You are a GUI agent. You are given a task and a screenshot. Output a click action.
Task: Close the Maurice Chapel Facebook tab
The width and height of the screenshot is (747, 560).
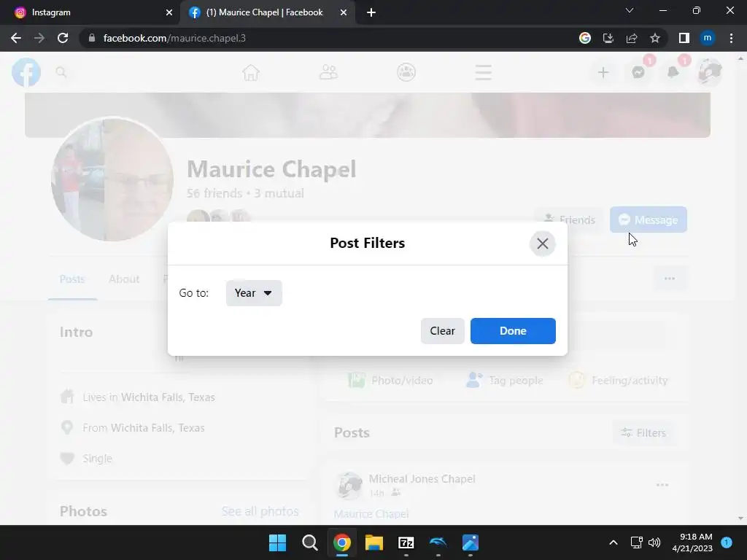(344, 12)
